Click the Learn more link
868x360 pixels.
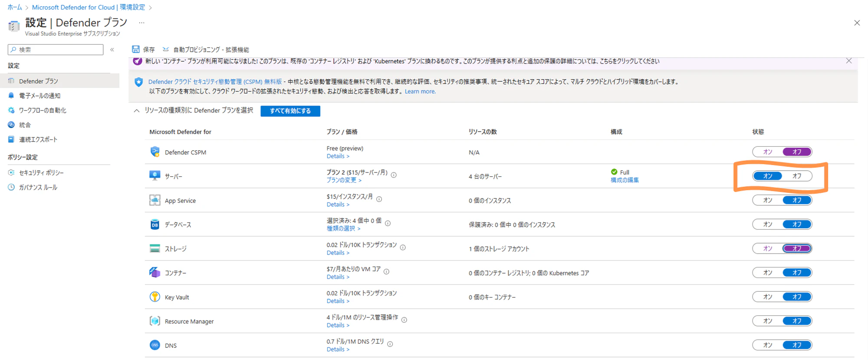coord(420,91)
